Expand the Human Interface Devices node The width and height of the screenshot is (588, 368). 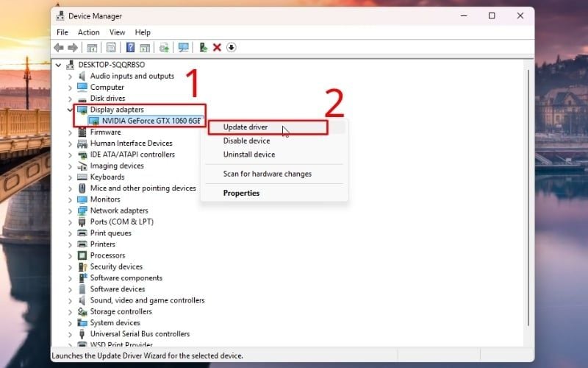point(70,144)
